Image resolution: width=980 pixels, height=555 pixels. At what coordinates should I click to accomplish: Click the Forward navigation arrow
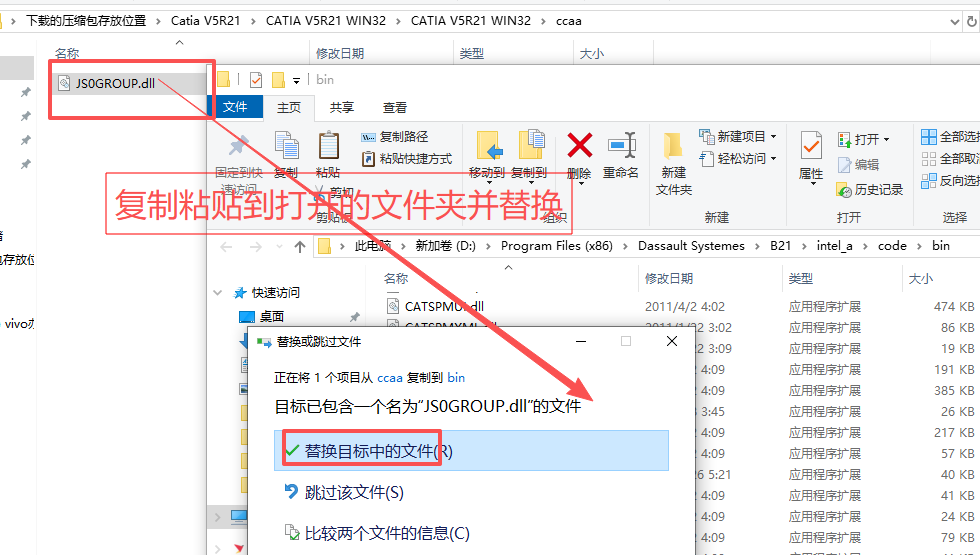256,247
